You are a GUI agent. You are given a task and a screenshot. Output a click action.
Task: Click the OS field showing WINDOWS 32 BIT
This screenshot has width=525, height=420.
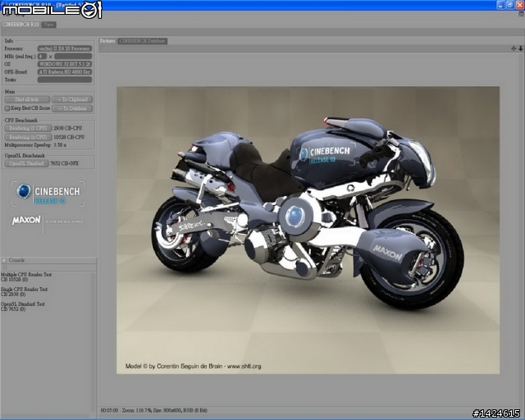(65, 64)
